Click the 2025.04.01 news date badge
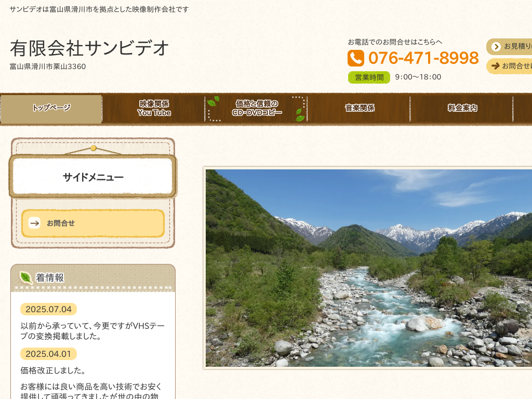 coord(48,354)
